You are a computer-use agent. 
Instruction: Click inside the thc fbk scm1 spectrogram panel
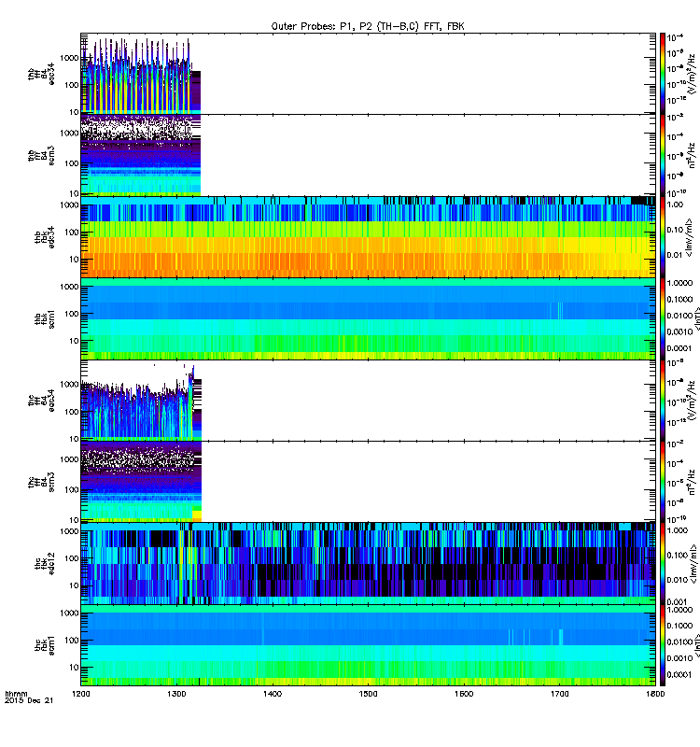coord(368,645)
